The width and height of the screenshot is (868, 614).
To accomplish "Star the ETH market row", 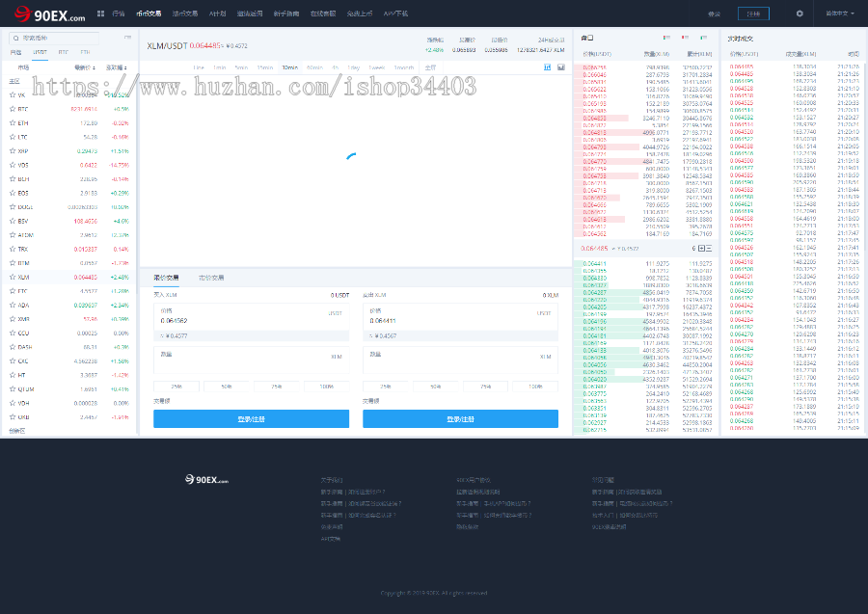I will point(12,123).
